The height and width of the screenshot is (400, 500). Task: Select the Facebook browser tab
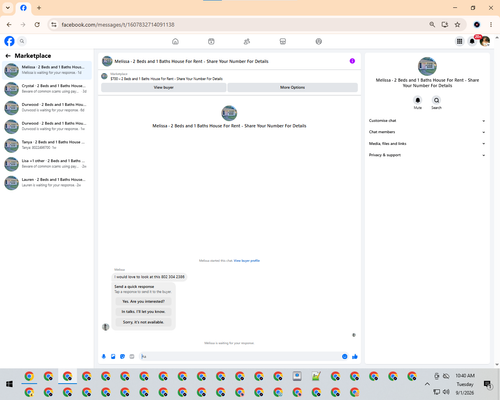(23, 8)
